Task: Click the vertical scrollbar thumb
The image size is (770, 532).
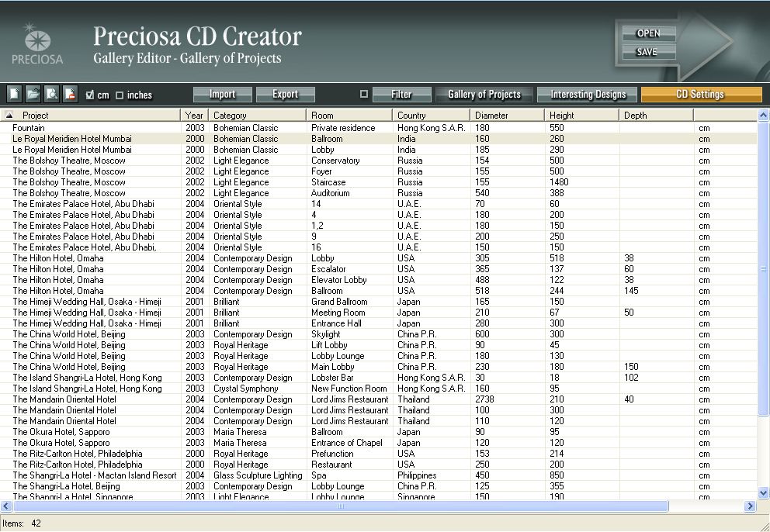Action: click(763, 268)
